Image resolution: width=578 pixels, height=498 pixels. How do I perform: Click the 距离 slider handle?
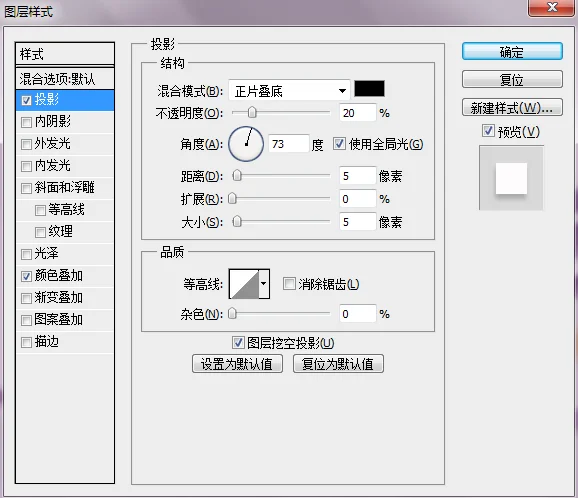[x=237, y=175]
